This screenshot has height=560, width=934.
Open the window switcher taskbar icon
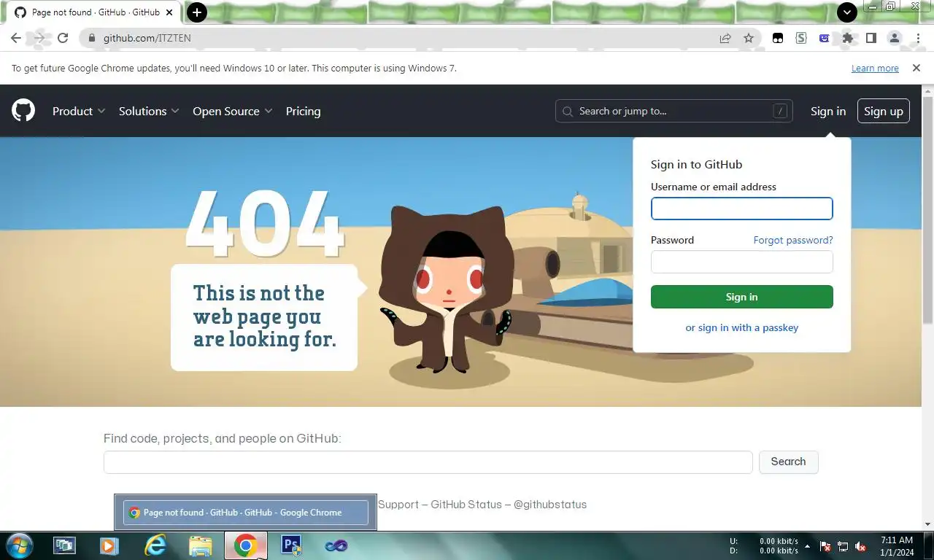click(x=64, y=545)
